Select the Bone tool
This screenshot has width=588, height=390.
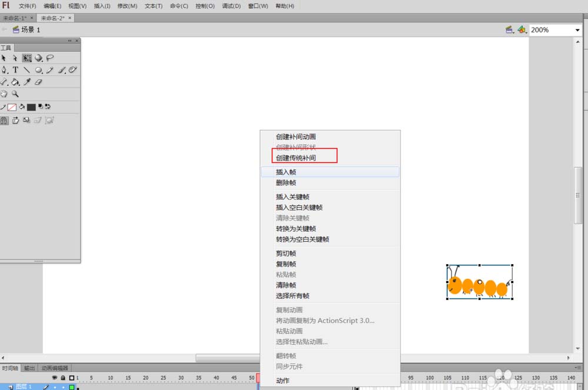pyautogui.click(x=4, y=82)
